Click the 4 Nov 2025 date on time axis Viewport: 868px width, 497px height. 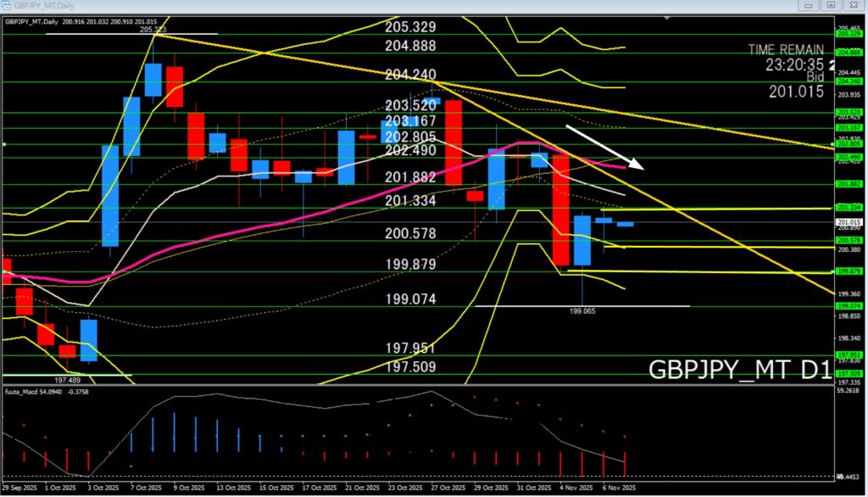578,488
